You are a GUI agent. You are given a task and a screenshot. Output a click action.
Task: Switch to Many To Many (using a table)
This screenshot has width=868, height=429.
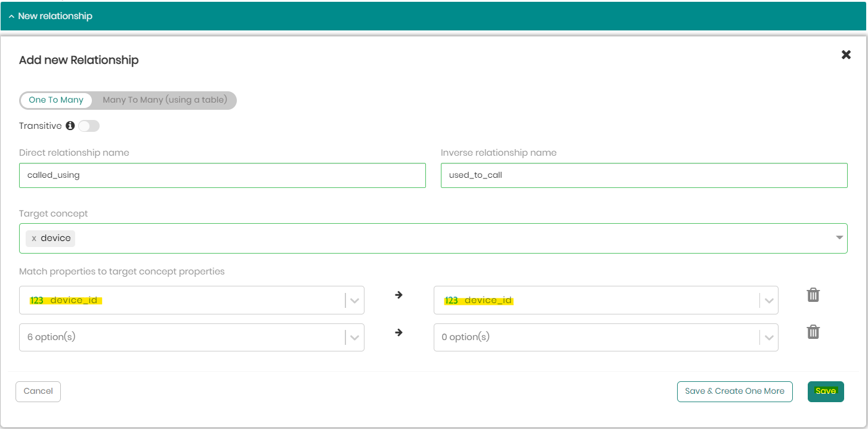165,100
